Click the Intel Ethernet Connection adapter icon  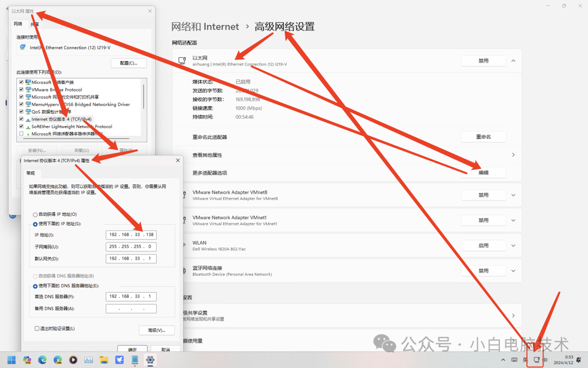tap(22, 47)
